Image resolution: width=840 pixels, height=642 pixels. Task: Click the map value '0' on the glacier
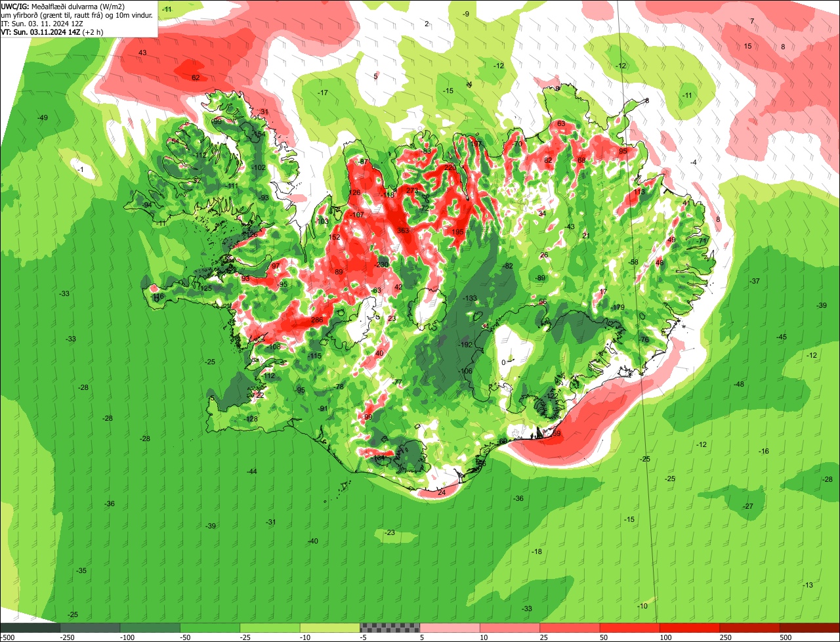point(503,362)
